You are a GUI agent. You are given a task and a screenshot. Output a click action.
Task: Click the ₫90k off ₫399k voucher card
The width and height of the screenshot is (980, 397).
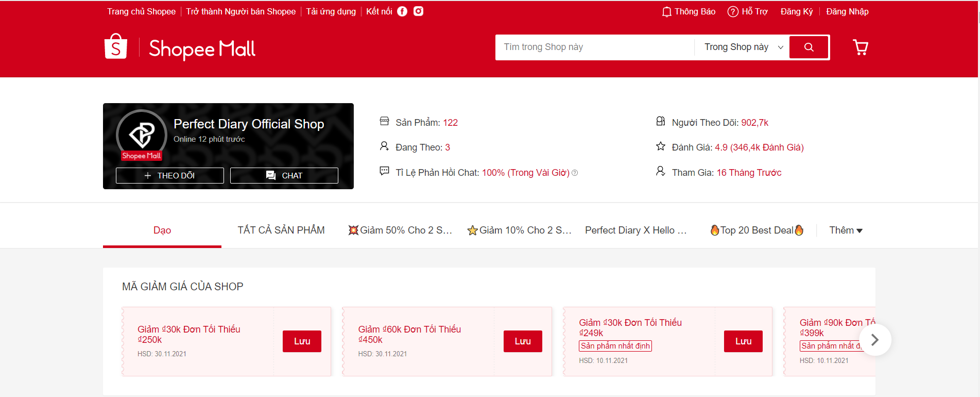830,341
